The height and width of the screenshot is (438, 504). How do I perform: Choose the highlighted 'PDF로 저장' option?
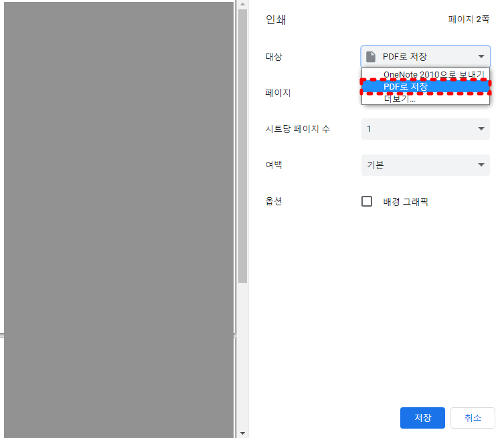click(x=425, y=86)
